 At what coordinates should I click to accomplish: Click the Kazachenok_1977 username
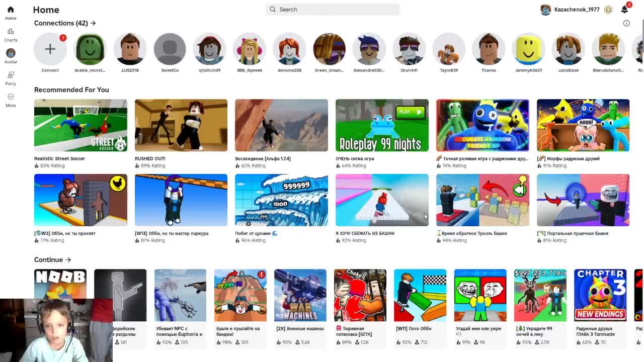[577, 10]
